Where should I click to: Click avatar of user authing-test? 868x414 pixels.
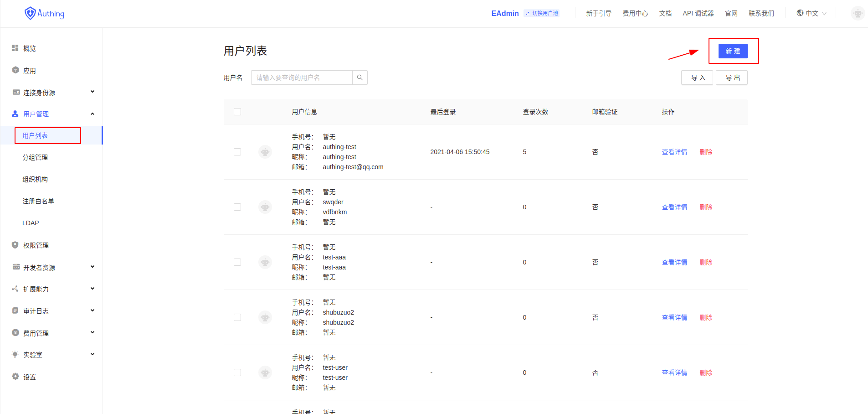265,152
